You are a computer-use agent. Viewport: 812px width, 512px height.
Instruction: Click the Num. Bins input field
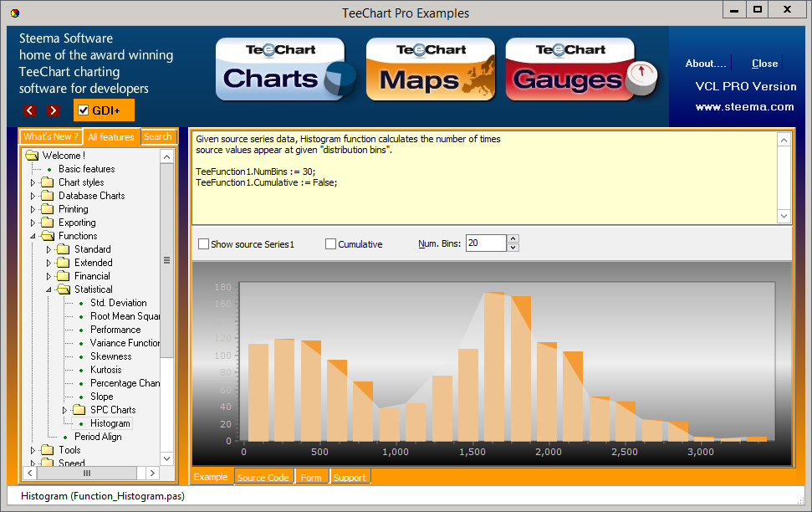point(486,243)
